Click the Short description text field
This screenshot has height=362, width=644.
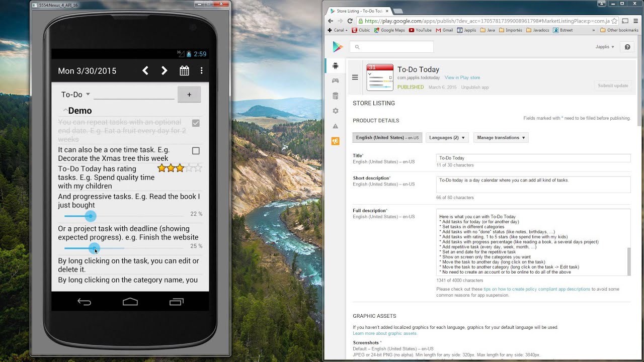(533, 185)
